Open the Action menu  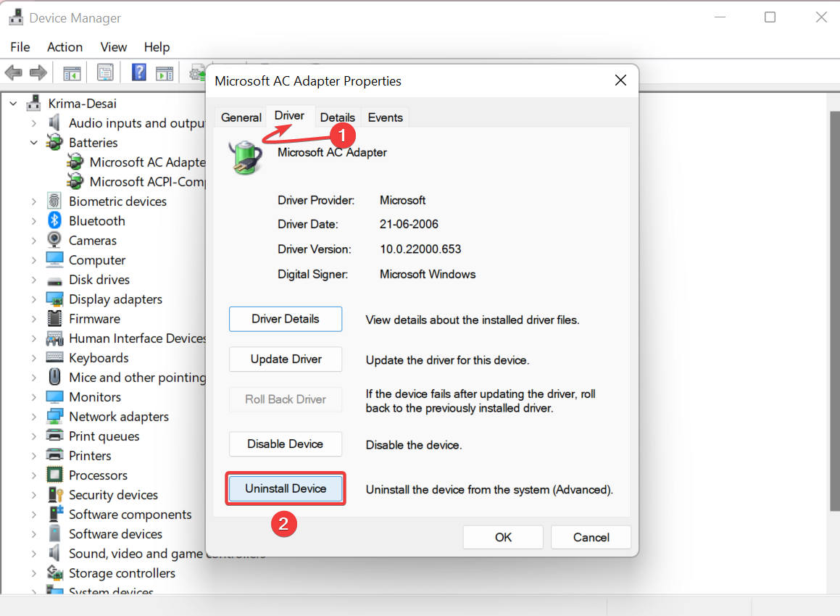pos(65,47)
